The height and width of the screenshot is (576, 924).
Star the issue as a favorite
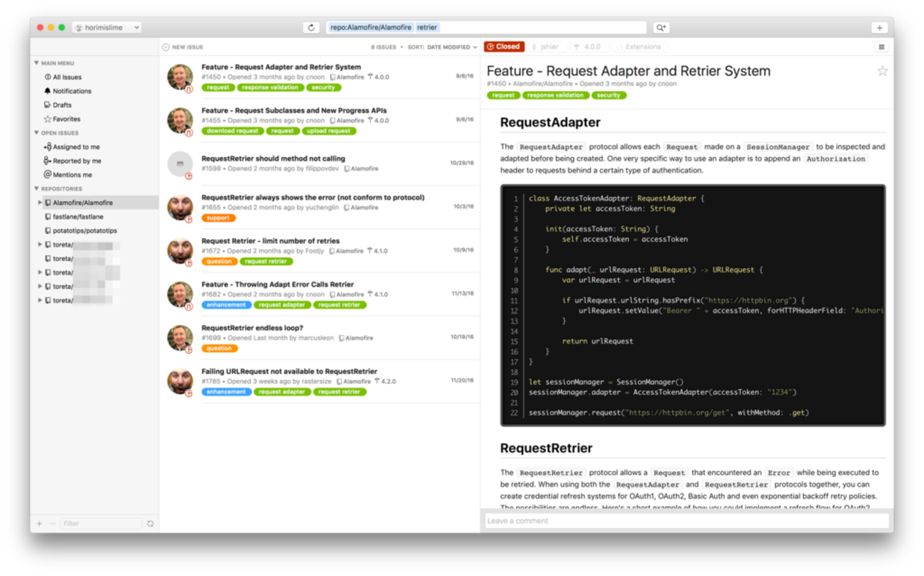pyautogui.click(x=882, y=71)
